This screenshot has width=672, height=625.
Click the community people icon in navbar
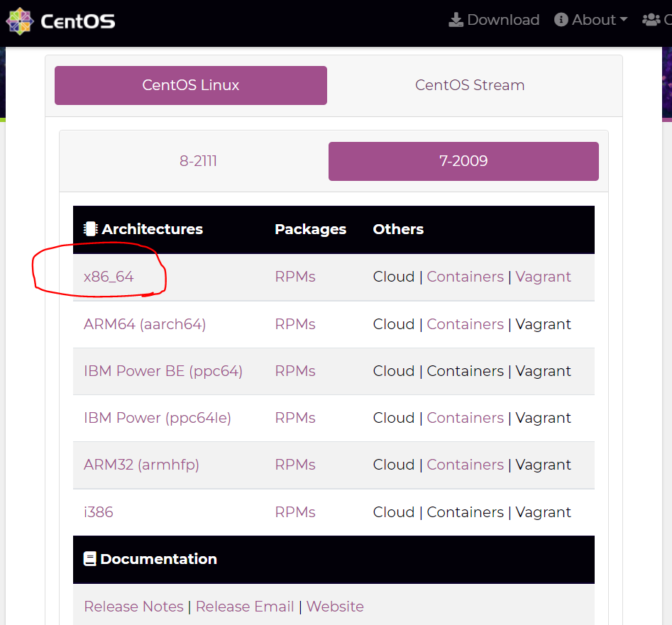coord(651,20)
